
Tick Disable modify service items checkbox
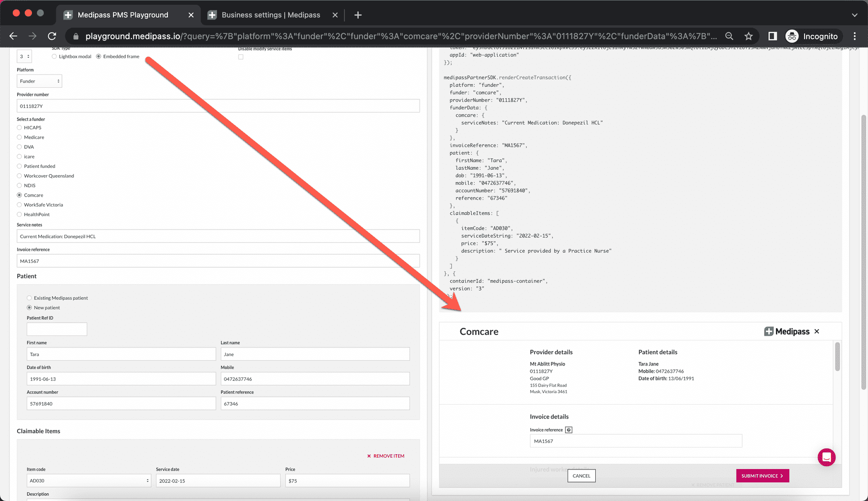(x=241, y=57)
